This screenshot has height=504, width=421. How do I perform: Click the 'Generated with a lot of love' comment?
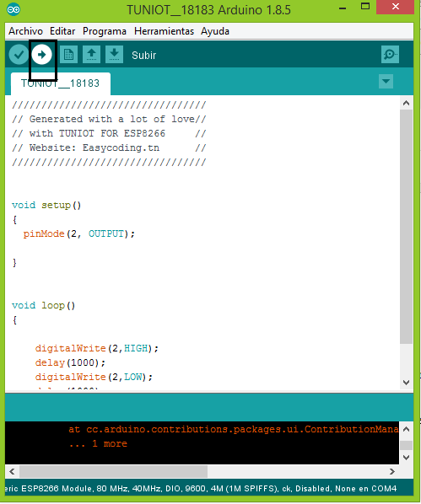click(112, 119)
